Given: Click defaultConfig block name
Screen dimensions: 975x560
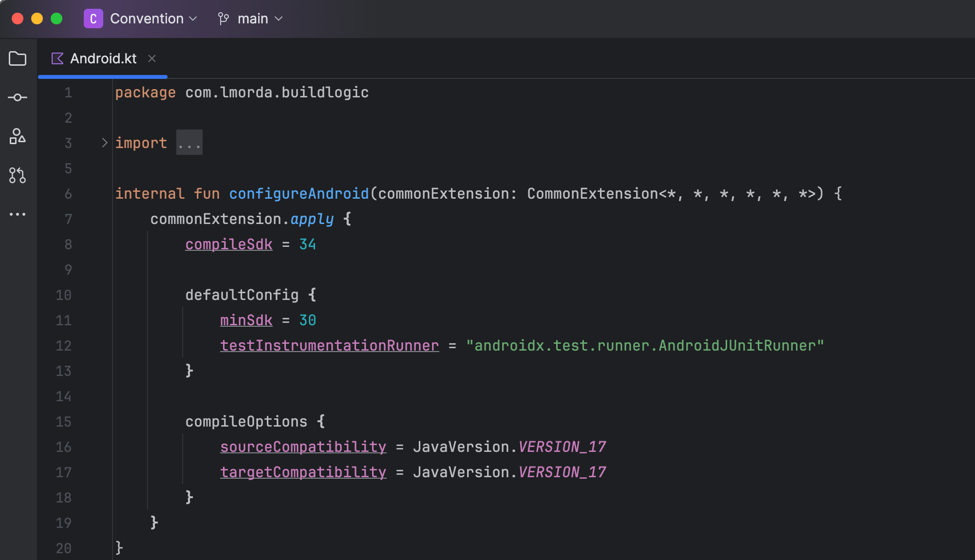Looking at the screenshot, I should click(x=242, y=295).
